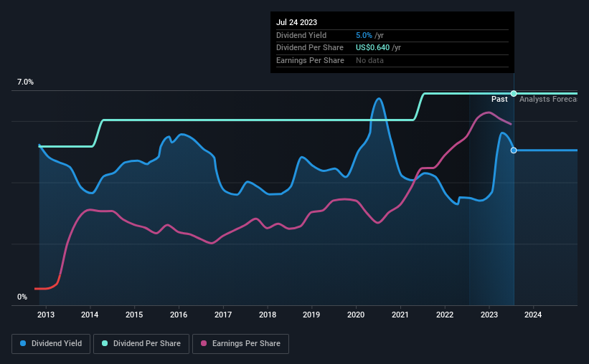Toggle the Dividend Per Share legend button
Screen dimensions: 589x364
141,344
